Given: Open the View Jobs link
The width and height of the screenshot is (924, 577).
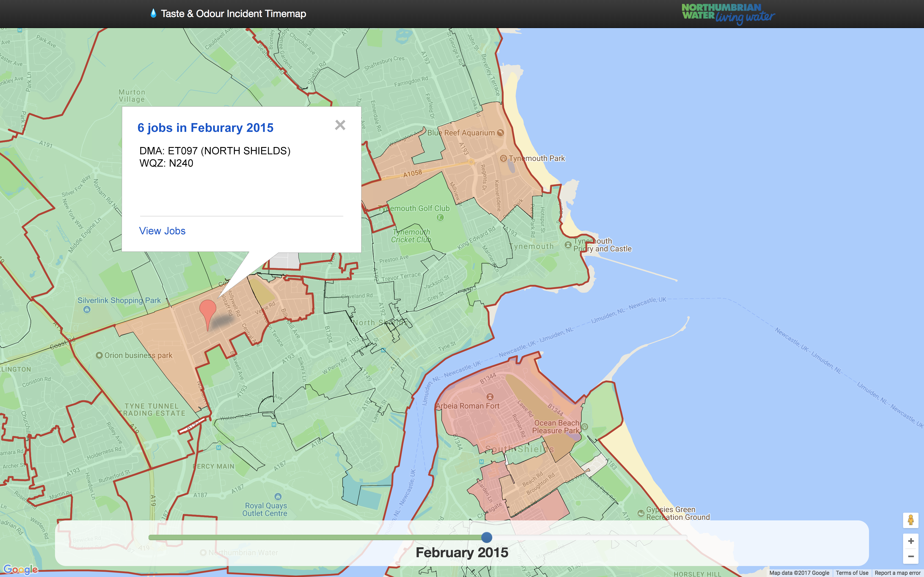Looking at the screenshot, I should pyautogui.click(x=162, y=231).
